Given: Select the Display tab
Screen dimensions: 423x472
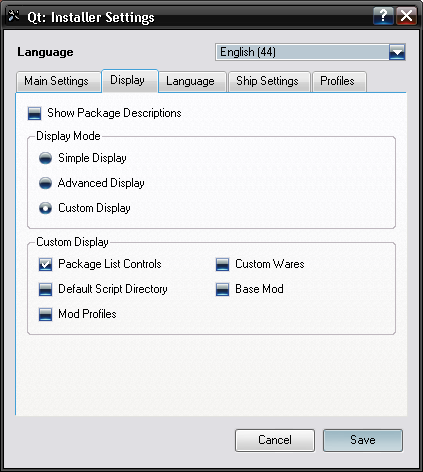Looking at the screenshot, I should pyautogui.click(x=130, y=81).
